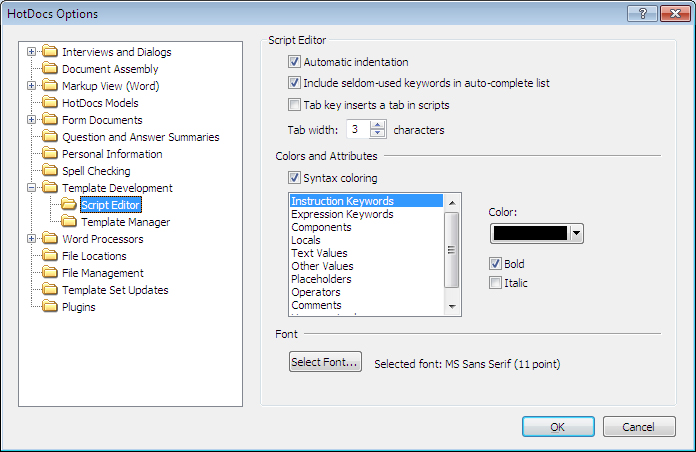Image resolution: width=696 pixels, height=452 pixels.
Task: Select Expression Keywords in the syntax list
Action: pos(366,214)
